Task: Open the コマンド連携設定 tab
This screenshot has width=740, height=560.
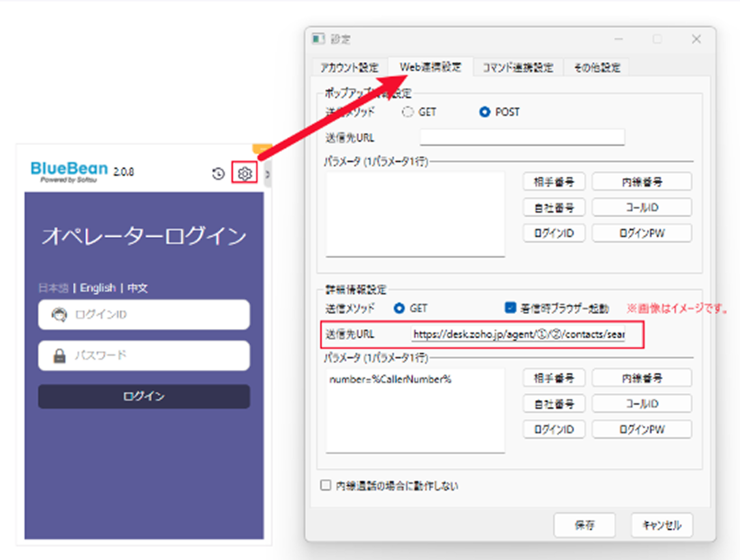Action: 518,67
